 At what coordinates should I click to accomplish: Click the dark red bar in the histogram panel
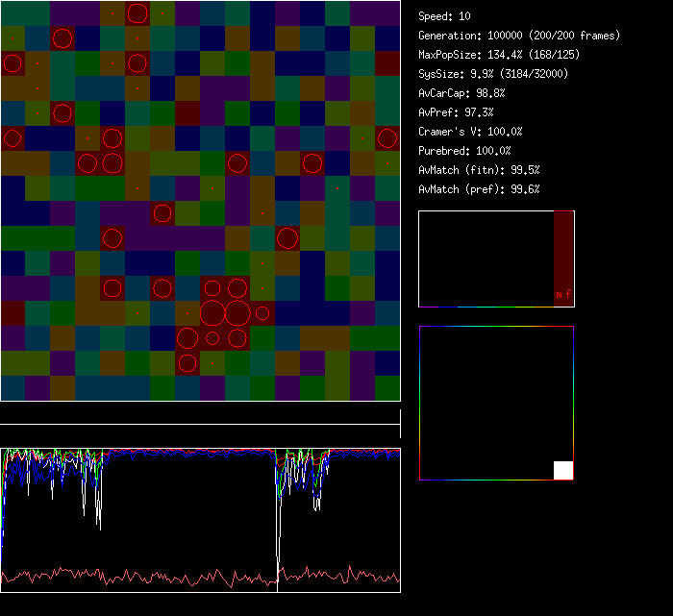pos(563,252)
